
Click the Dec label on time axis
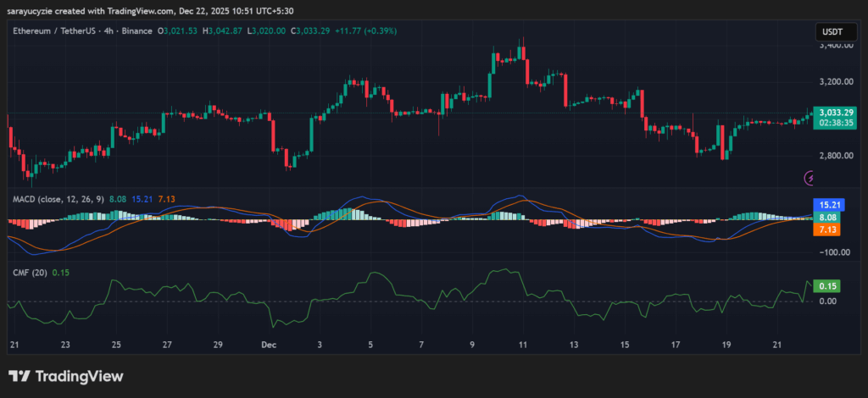point(269,345)
